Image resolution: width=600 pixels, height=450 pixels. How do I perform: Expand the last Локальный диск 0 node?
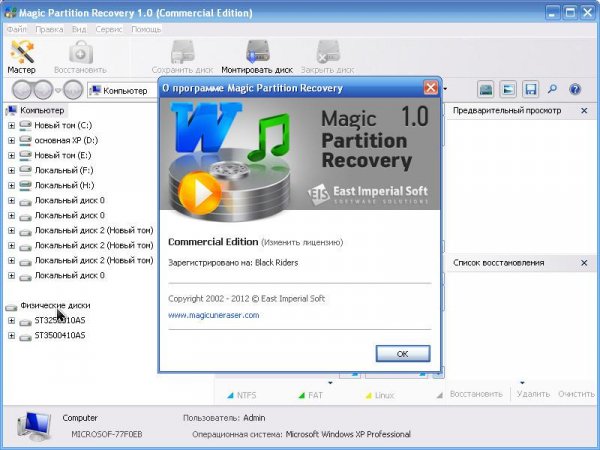point(11,276)
